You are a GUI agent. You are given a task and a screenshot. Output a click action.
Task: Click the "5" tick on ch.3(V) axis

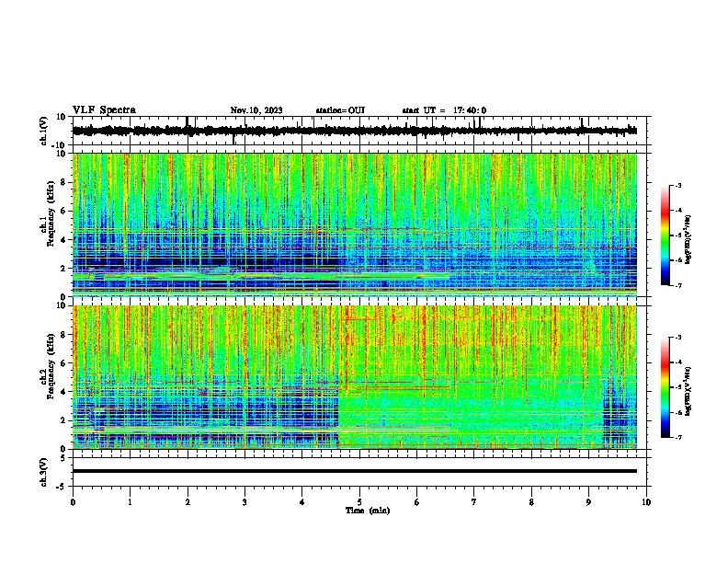[x=63, y=458]
